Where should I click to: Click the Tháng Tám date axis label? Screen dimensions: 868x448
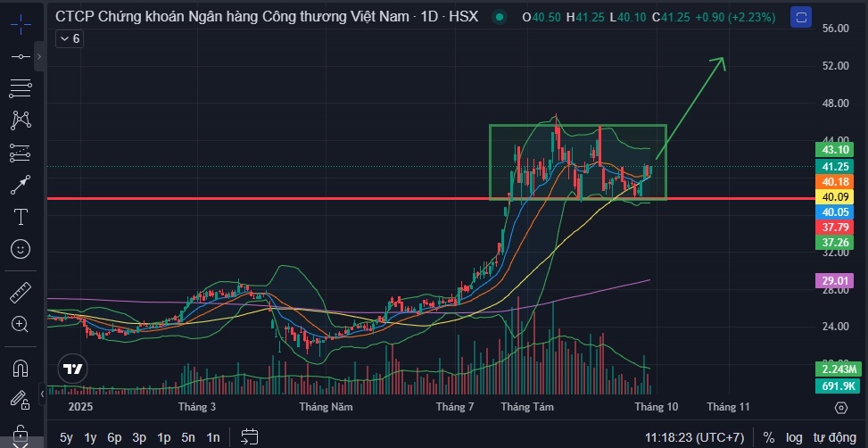[527, 407]
